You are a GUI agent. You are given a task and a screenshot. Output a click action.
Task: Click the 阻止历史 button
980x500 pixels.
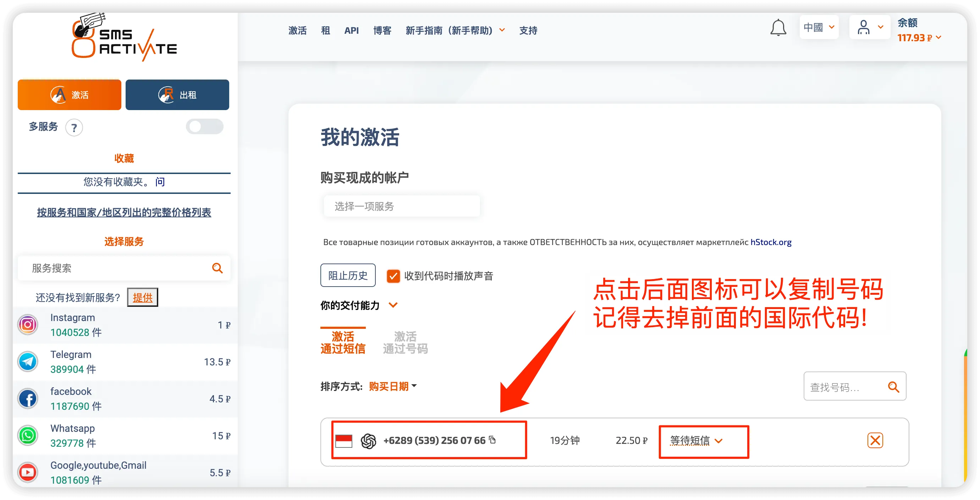[x=348, y=275]
